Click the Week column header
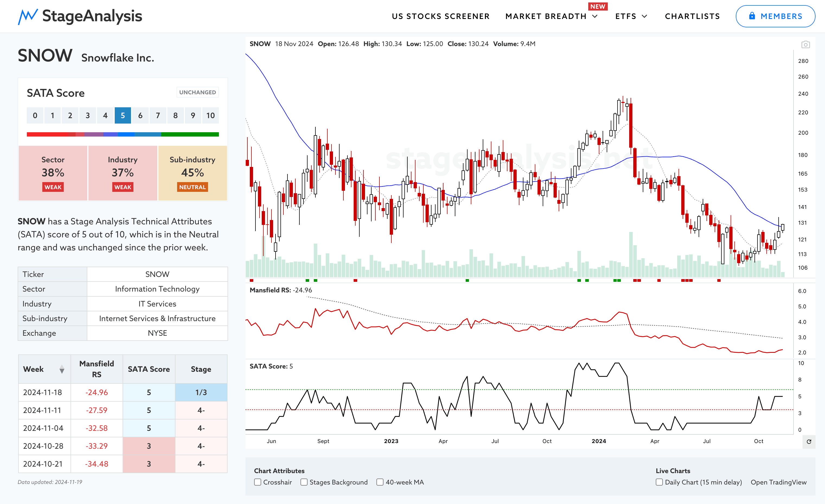The height and width of the screenshot is (504, 825). tap(44, 369)
